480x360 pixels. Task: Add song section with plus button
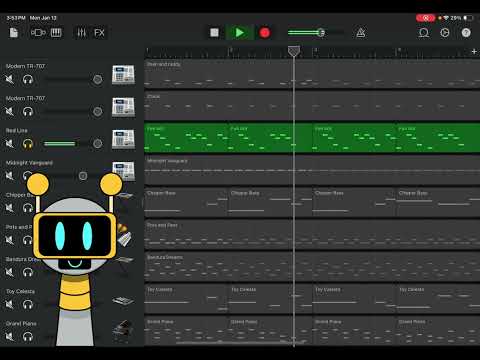(474, 52)
